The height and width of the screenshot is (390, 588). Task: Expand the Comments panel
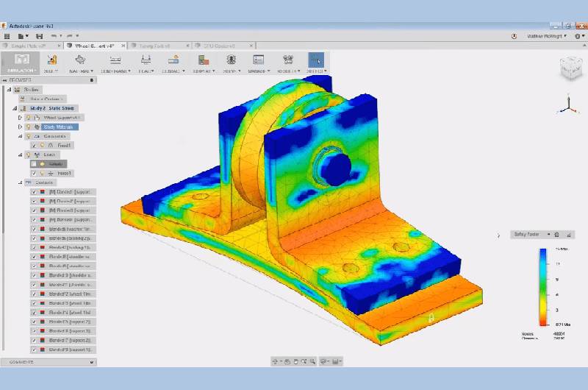92,362
